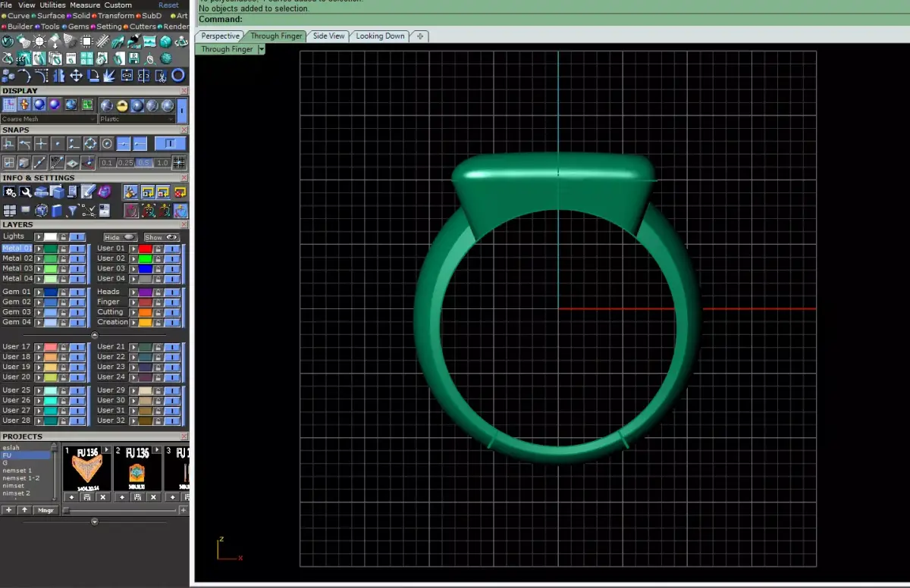Click the quadrant circle snap icon
This screenshot has height=588, width=910.
(90, 144)
